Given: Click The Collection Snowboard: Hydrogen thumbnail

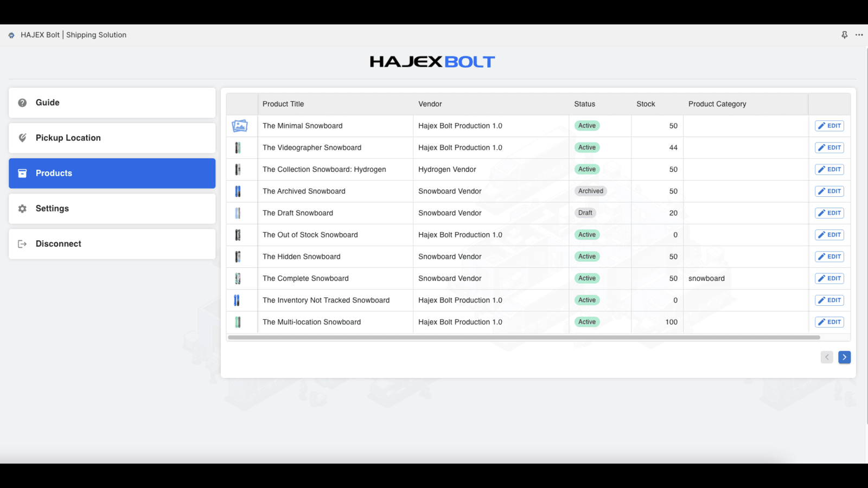Looking at the screenshot, I should pos(238,169).
